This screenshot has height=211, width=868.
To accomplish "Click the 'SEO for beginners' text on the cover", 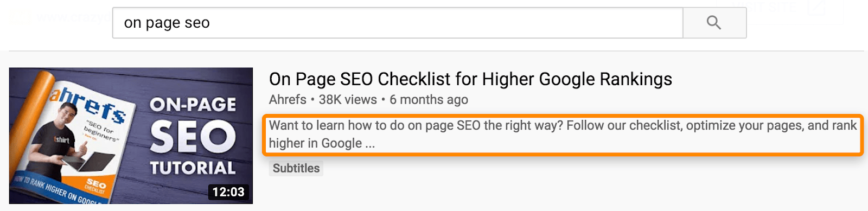I will [x=101, y=131].
